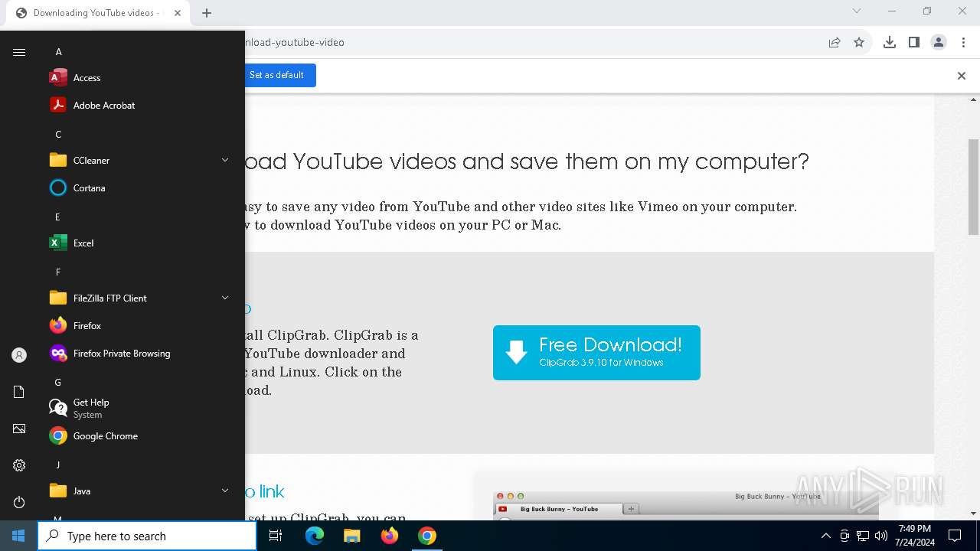The height and width of the screenshot is (551, 980).
Task: Open Chrome downloads icon
Action: coord(890,42)
